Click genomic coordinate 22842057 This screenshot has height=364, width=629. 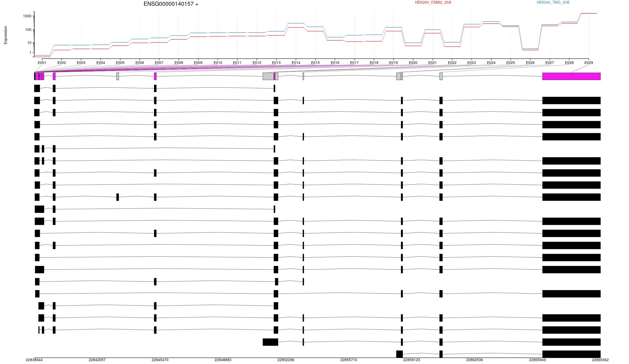click(x=97, y=360)
